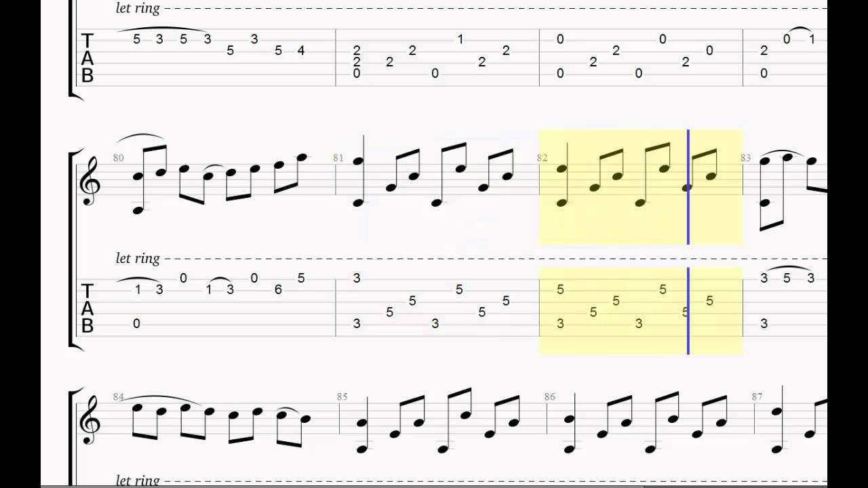The height and width of the screenshot is (488, 868).
Task: Select fret number 4 in top tablature row
Action: 301,50
